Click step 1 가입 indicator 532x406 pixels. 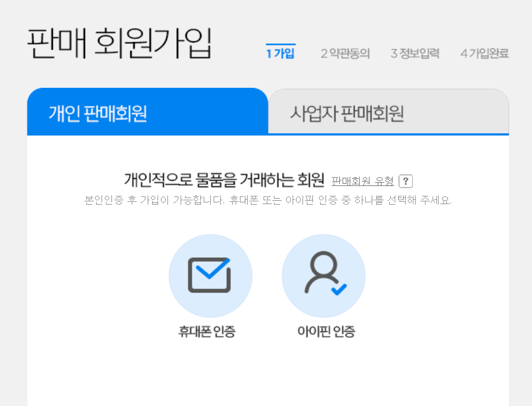[x=281, y=53]
